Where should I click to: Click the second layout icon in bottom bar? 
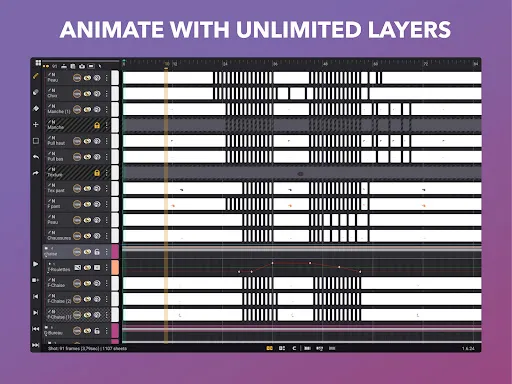(x=282, y=348)
